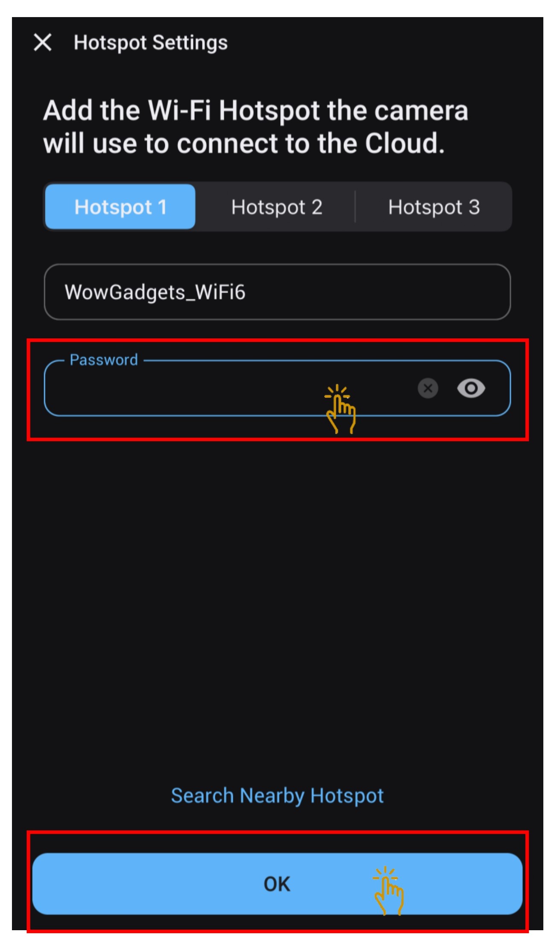Toggle password visibility with eye icon
This screenshot has width=560, height=952.
pos(471,388)
